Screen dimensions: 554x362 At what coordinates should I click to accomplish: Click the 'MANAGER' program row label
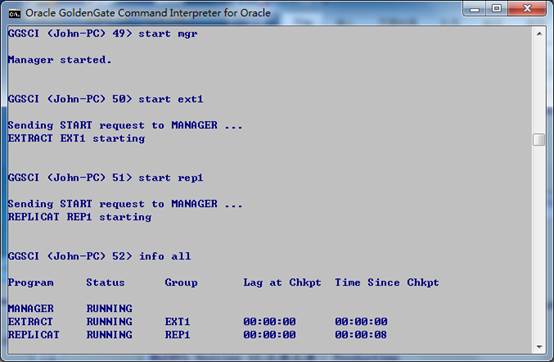pyautogui.click(x=31, y=308)
